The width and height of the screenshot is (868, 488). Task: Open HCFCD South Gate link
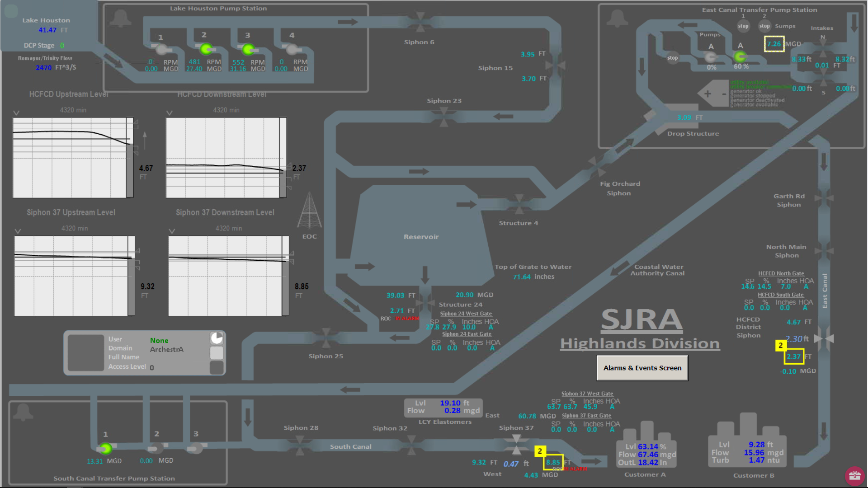point(781,295)
